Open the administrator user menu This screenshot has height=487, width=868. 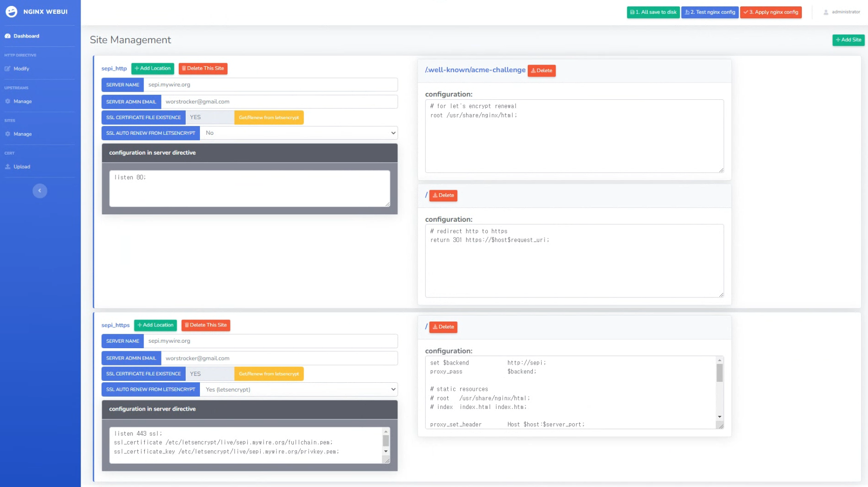(x=841, y=12)
